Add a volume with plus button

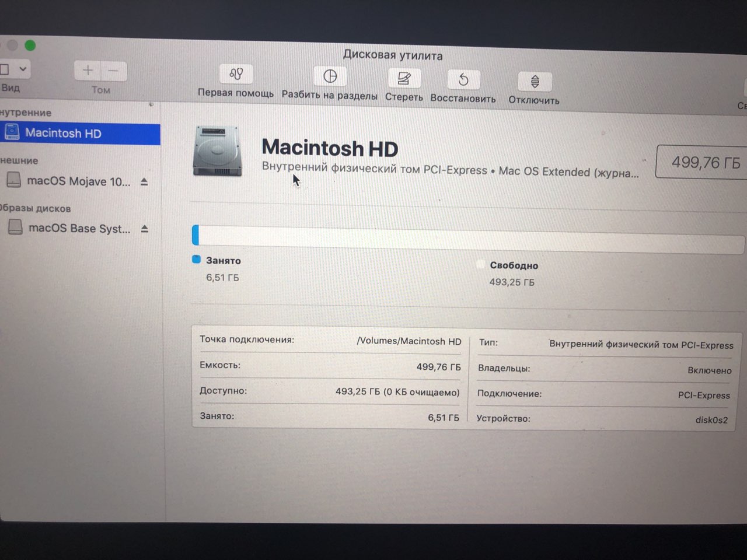(88, 71)
